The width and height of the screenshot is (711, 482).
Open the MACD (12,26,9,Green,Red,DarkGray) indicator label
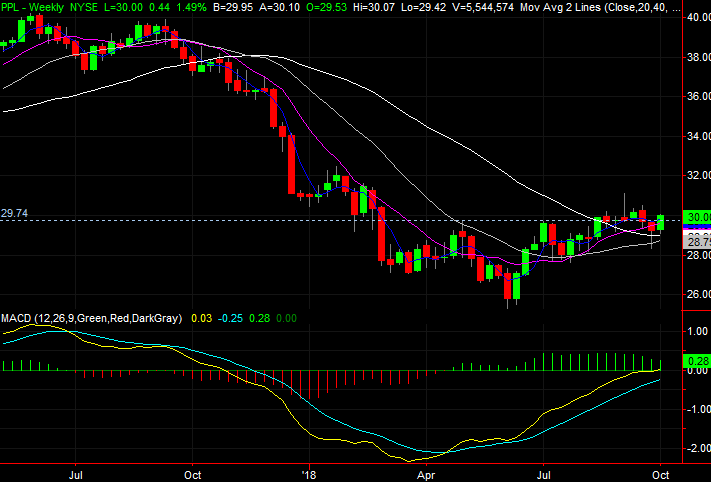tap(92, 318)
